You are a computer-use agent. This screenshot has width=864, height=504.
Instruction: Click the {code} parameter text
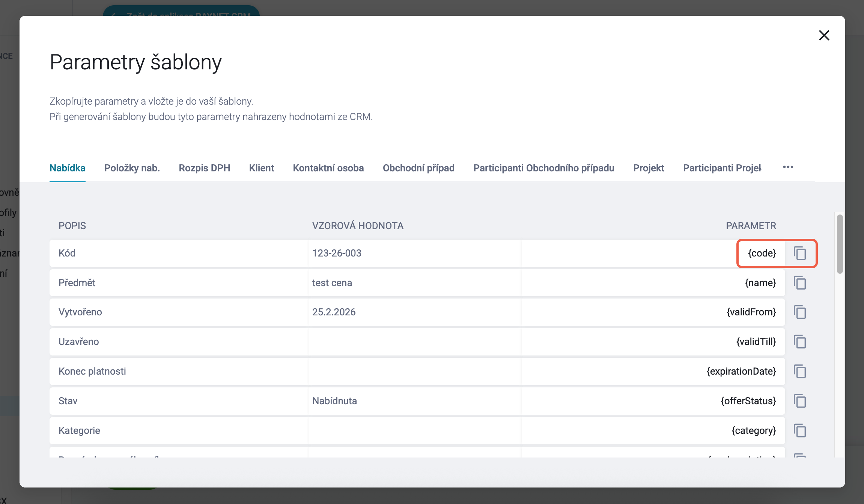point(762,253)
